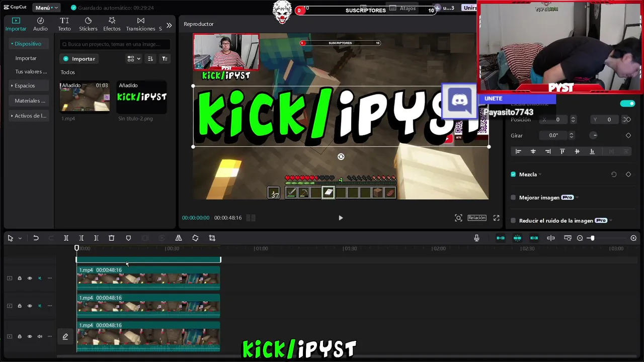Align the clip to the top edge
Image resolution: width=644 pixels, height=362 pixels.
pos(562,151)
